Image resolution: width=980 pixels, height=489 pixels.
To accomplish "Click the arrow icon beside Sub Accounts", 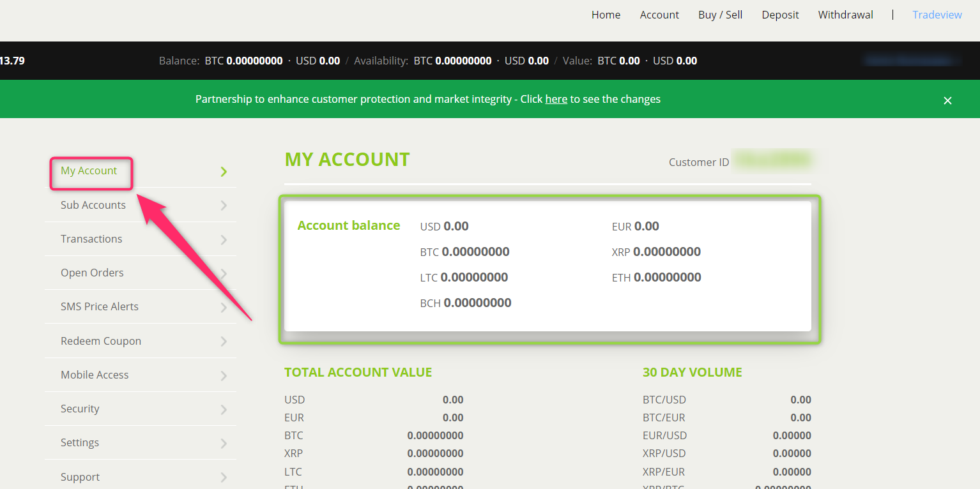I will (224, 206).
